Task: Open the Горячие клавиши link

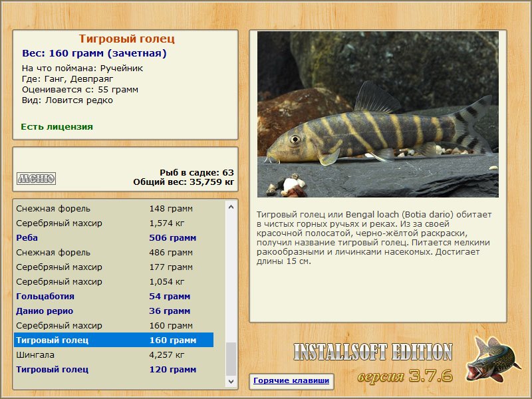Action: pyautogui.click(x=291, y=380)
